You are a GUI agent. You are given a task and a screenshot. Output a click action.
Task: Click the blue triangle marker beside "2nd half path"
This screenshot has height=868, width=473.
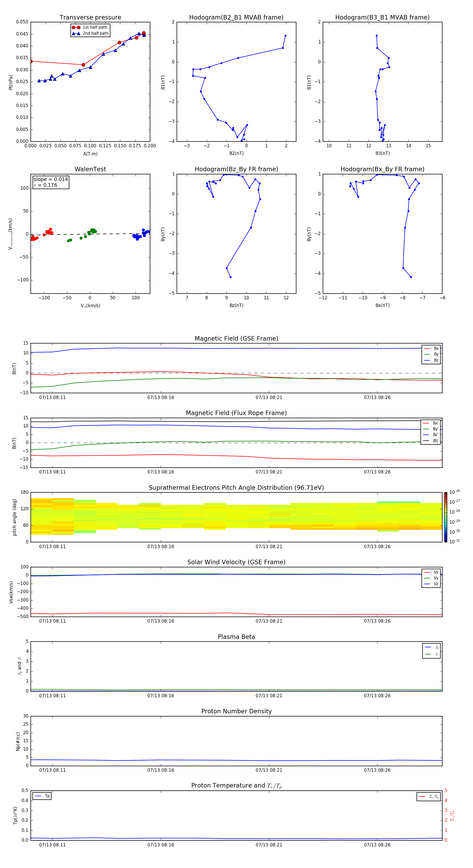[76, 33]
